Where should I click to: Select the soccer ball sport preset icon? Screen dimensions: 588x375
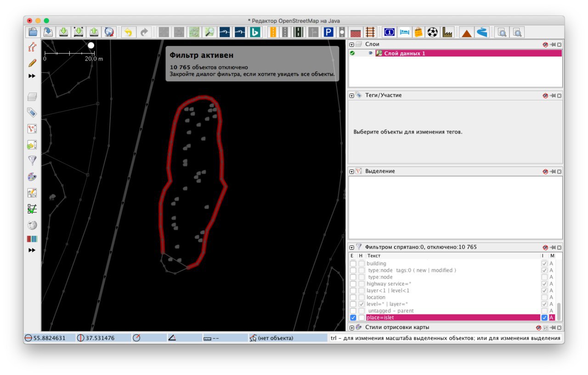coord(432,32)
